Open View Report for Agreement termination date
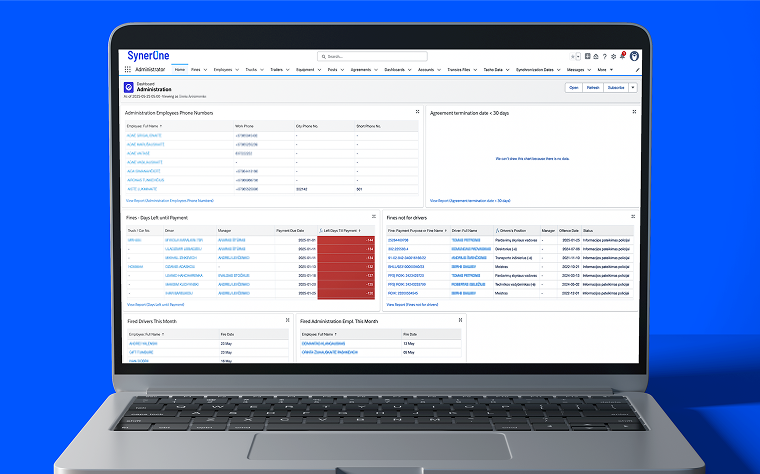The width and height of the screenshot is (760, 474). (x=470, y=201)
